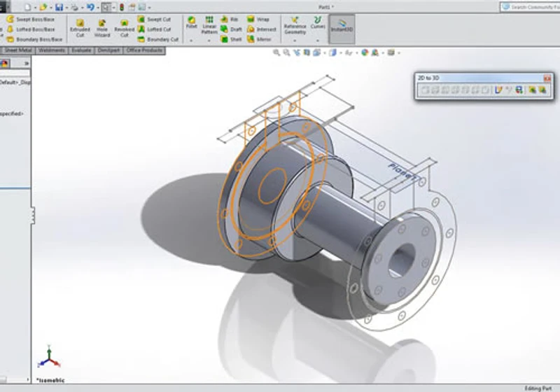560x392 pixels.
Task: Select the Mirror feature
Action: pos(259,39)
